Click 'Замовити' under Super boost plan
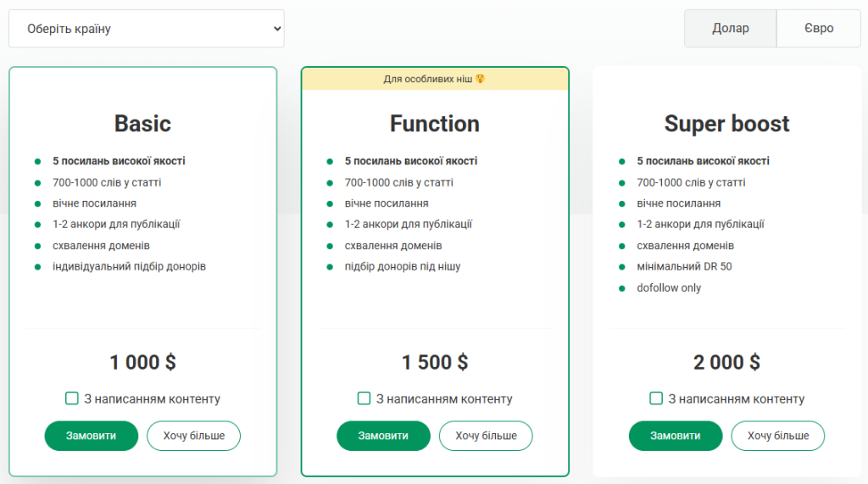The height and width of the screenshot is (484, 868). [x=675, y=436]
